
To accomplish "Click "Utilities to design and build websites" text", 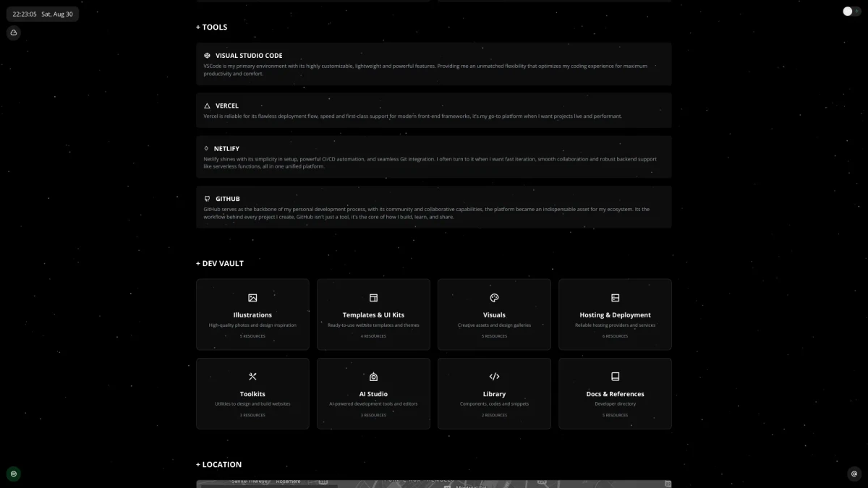I will pyautogui.click(x=252, y=404).
